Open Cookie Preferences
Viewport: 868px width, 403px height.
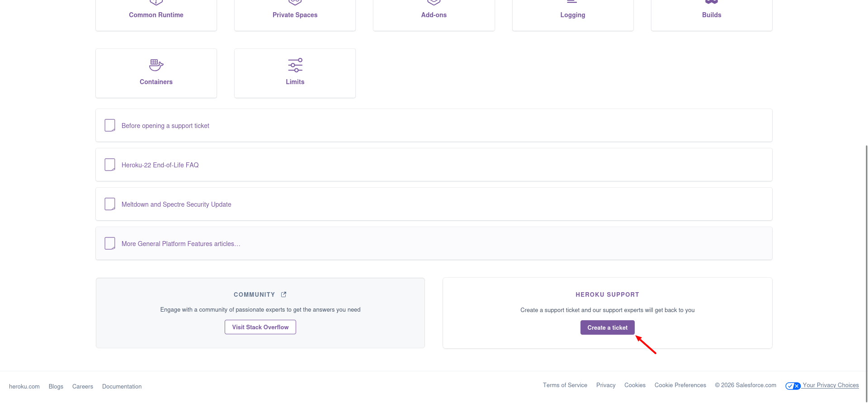pos(680,385)
